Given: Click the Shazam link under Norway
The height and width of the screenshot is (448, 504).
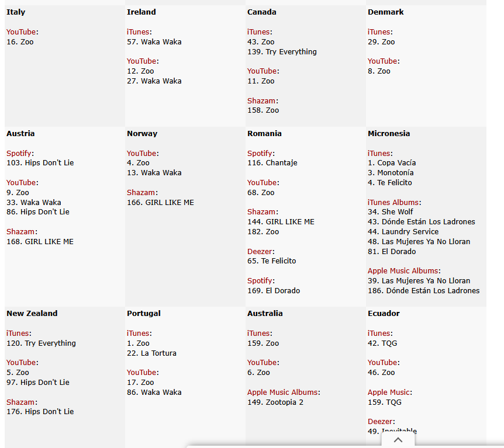Looking at the screenshot, I should pyautogui.click(x=141, y=193).
